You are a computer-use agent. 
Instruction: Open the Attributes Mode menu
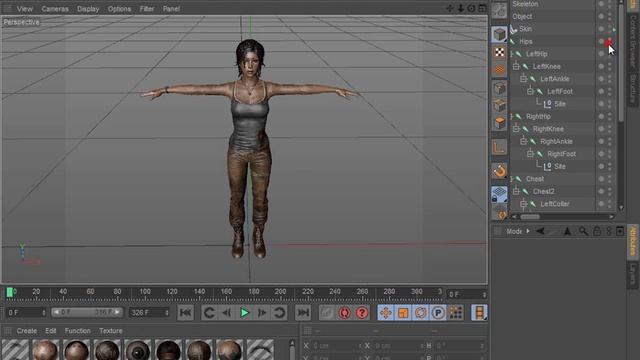coord(514,231)
